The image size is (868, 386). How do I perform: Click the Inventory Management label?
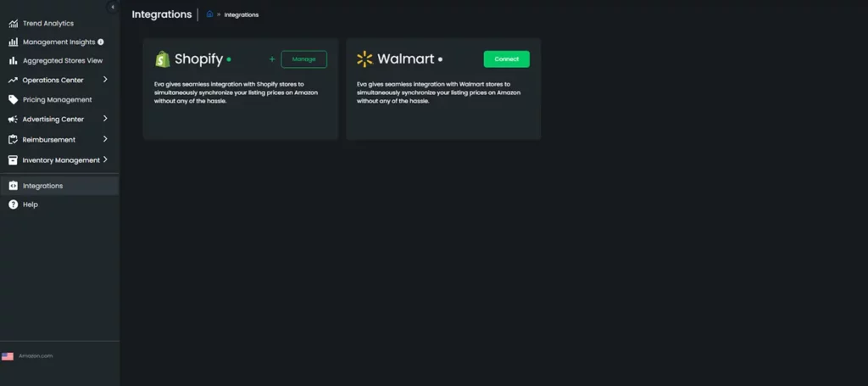pos(61,160)
